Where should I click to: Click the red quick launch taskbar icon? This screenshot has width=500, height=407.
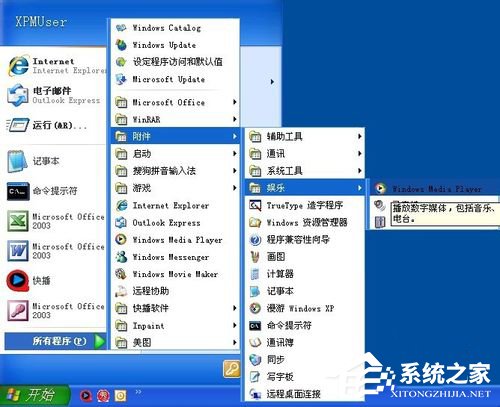point(103,396)
